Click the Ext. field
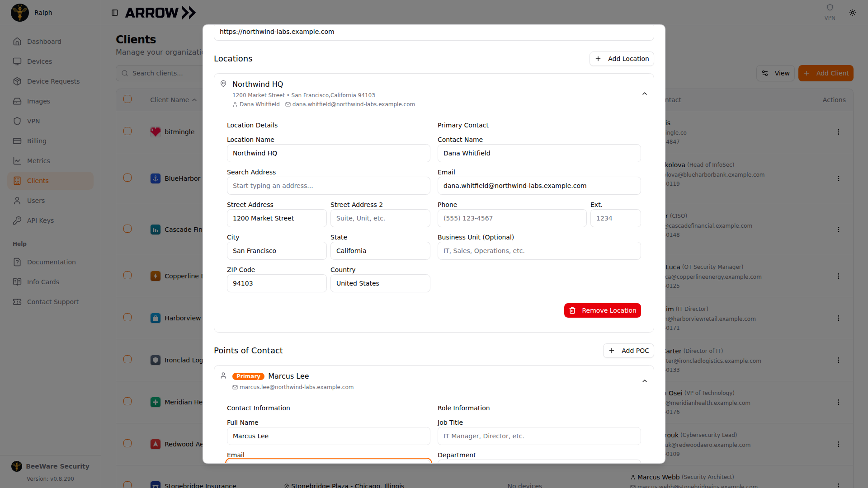The height and width of the screenshot is (488, 868). pyautogui.click(x=615, y=218)
